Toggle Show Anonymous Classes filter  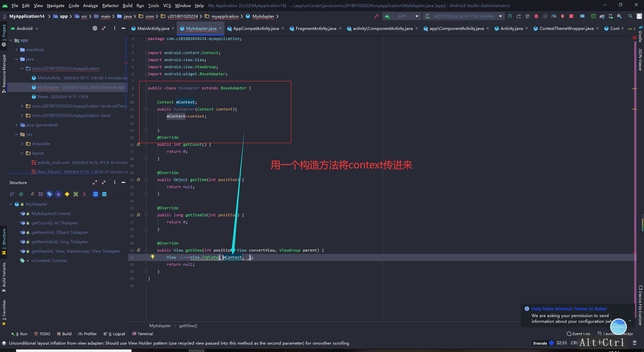click(76, 194)
